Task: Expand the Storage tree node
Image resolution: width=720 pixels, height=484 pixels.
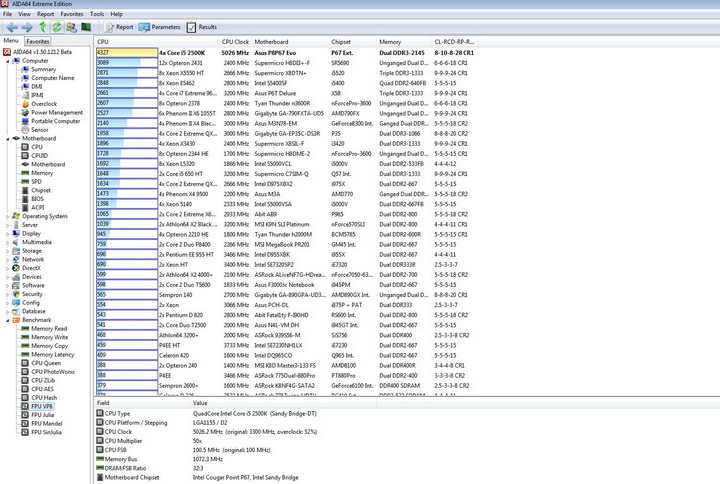Action: coord(7,251)
